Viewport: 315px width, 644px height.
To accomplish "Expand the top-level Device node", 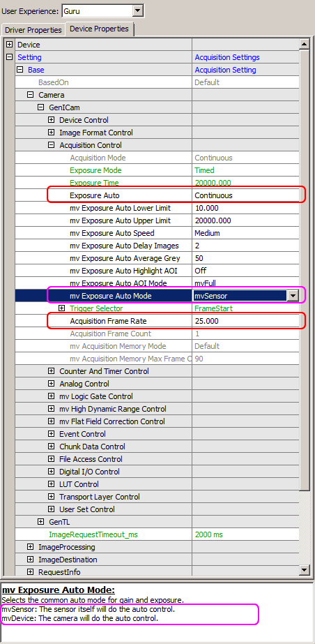I will click(10, 45).
